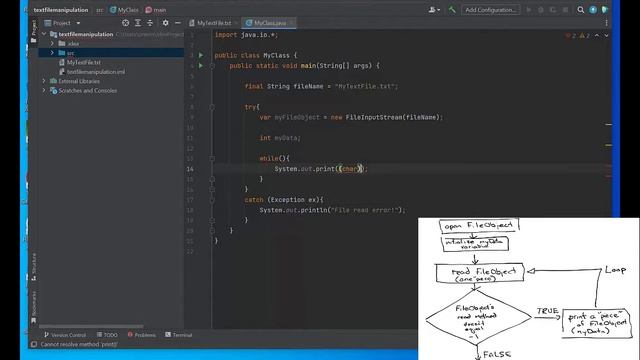Click the import java.io.* line

[246, 35]
